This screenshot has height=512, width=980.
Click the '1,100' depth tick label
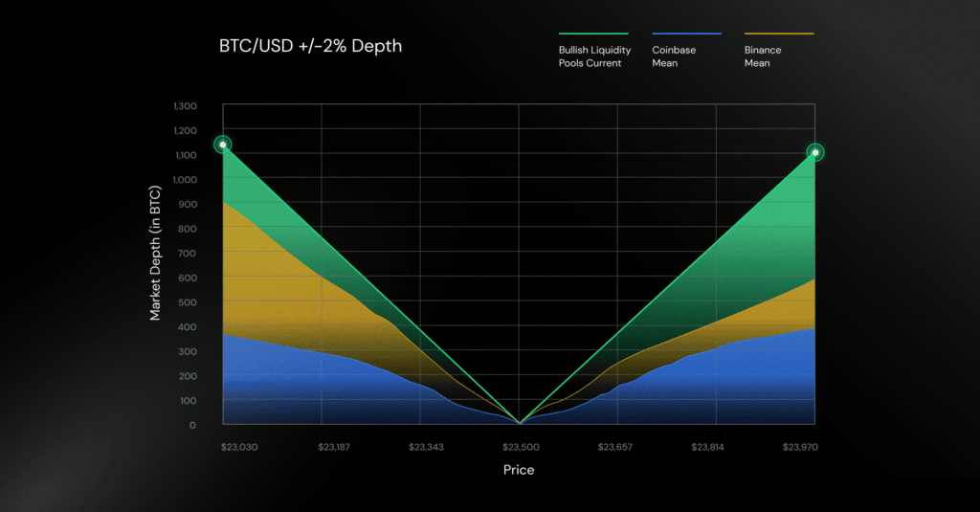pos(185,155)
